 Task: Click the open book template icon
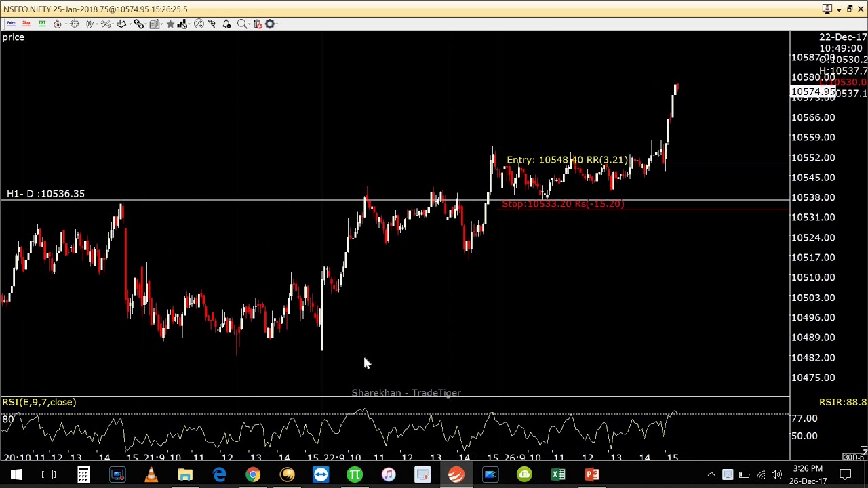pyautogui.click(x=155, y=24)
